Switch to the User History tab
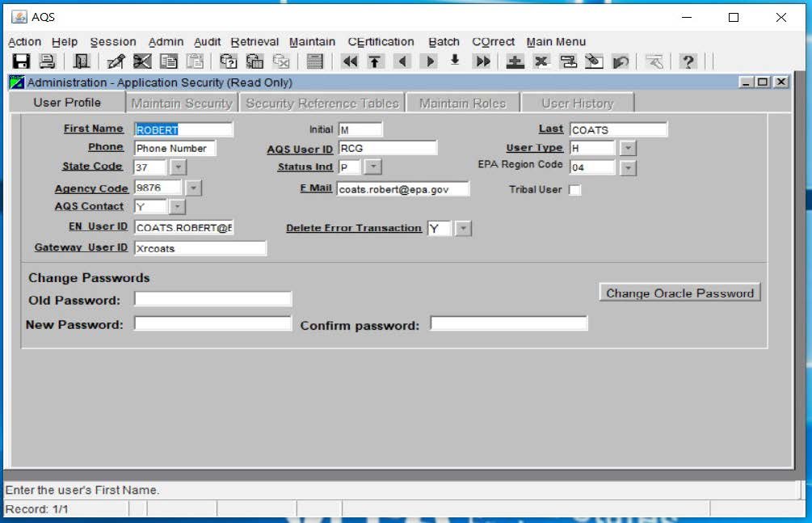Screen dimensions: 812x523 point(577,103)
